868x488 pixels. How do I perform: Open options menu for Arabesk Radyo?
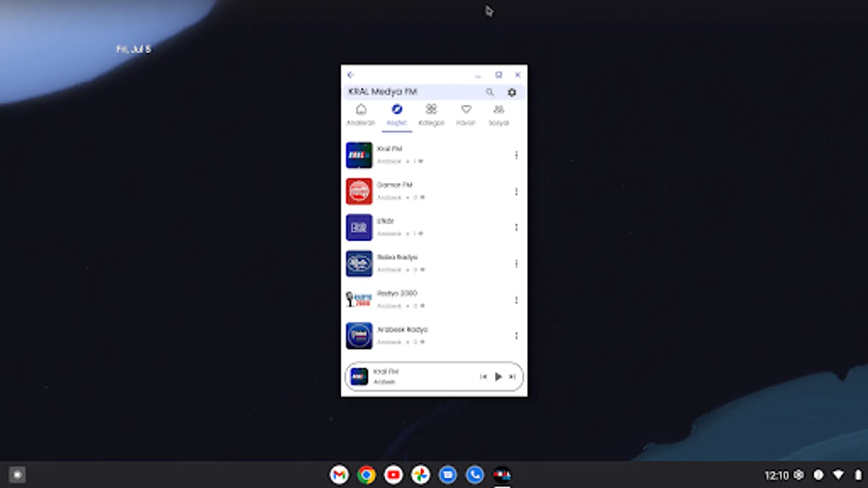(516, 336)
